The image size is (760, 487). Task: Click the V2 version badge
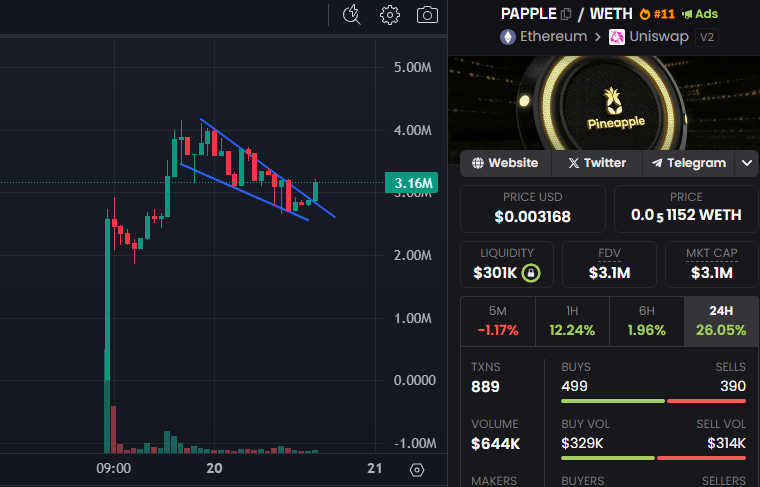click(x=707, y=37)
